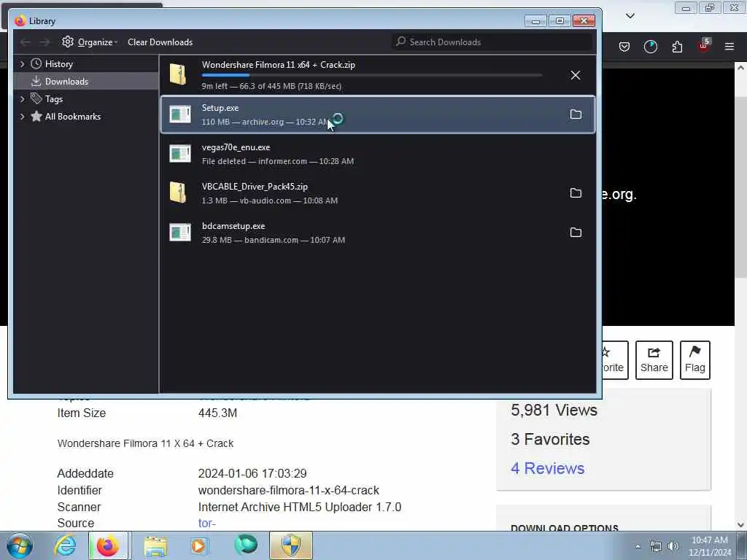Click the tor- source link
The height and width of the screenshot is (560, 747).
tap(206, 524)
